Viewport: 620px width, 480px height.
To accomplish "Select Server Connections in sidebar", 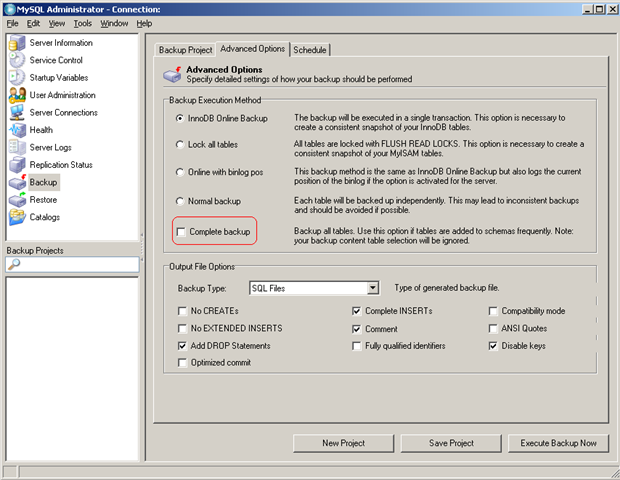I will pos(64,112).
